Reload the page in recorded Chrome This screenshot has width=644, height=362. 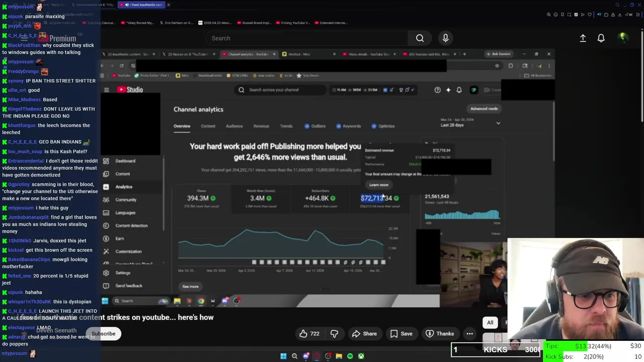point(121,66)
